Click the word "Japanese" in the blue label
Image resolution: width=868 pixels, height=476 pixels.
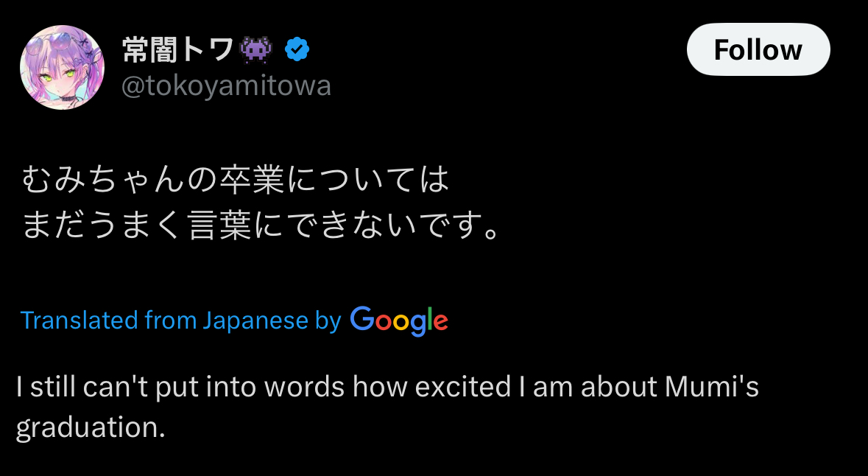255,321
